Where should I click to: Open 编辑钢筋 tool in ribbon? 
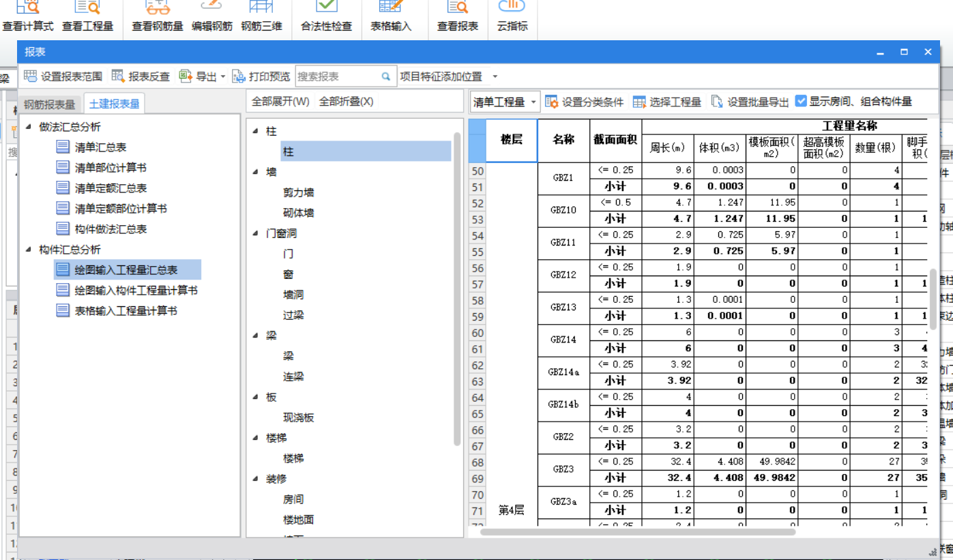211,18
